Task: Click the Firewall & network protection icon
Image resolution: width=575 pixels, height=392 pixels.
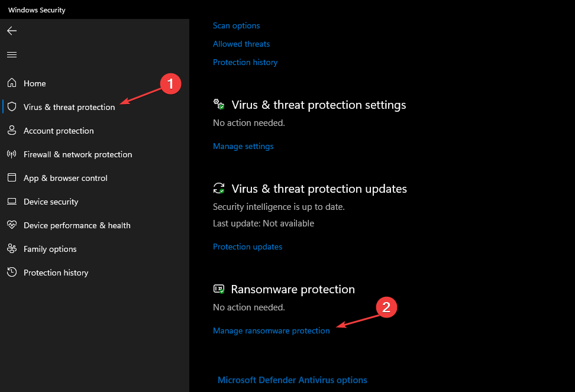Action: pos(12,154)
